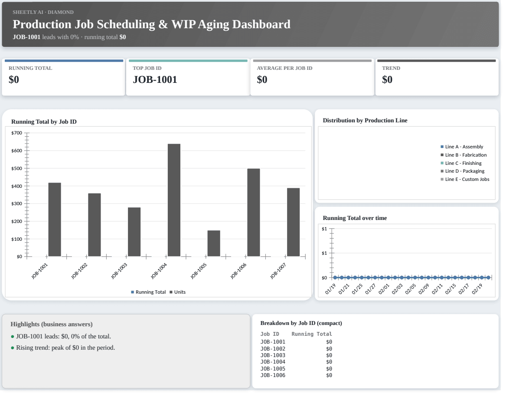The width and height of the screenshot is (532, 400).
Task: Select the JOB-1001 row in breakdown table
Action: (x=296, y=342)
